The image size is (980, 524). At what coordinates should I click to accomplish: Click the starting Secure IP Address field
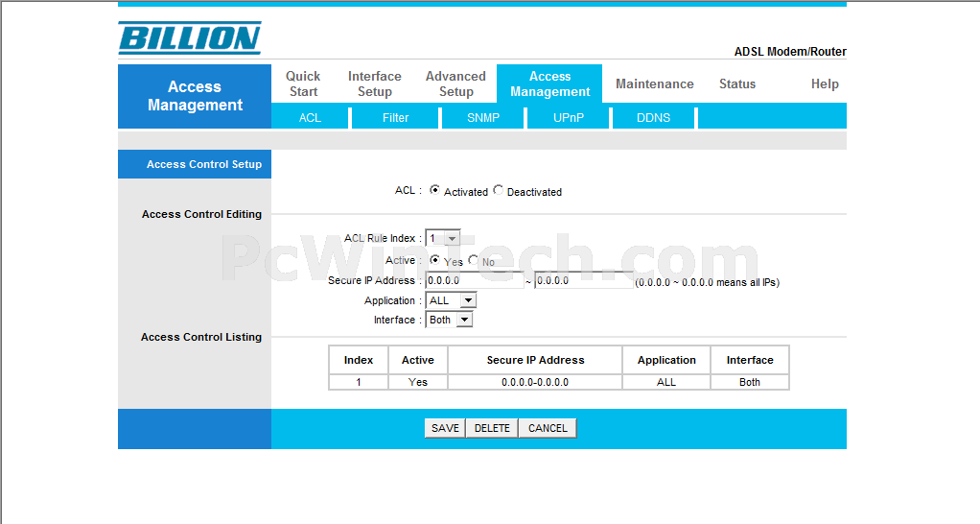tap(474, 281)
